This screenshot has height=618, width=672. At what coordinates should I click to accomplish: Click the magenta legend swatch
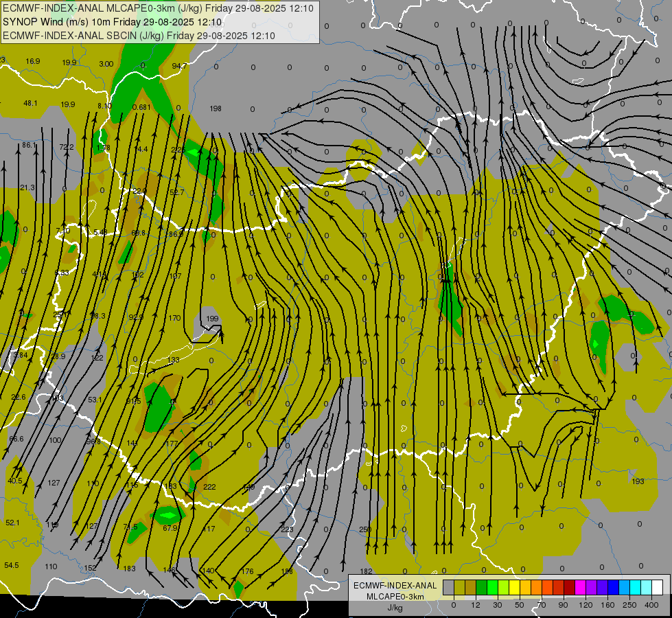(580, 587)
